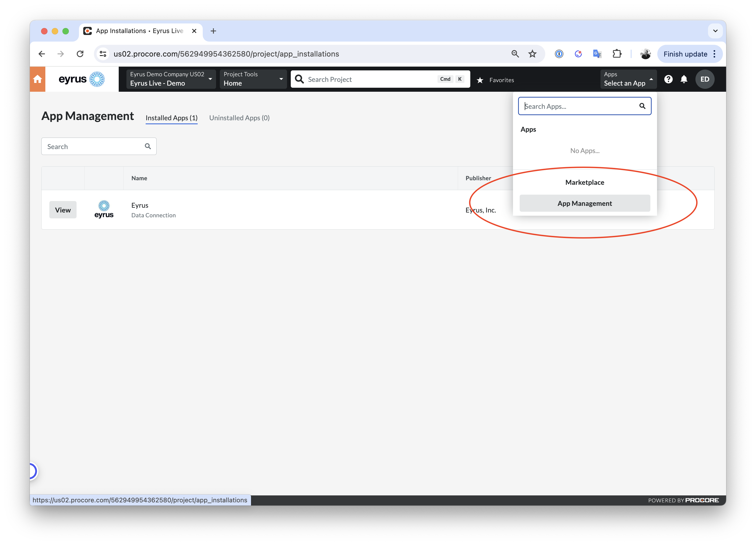Click the Data Connection text

(153, 215)
